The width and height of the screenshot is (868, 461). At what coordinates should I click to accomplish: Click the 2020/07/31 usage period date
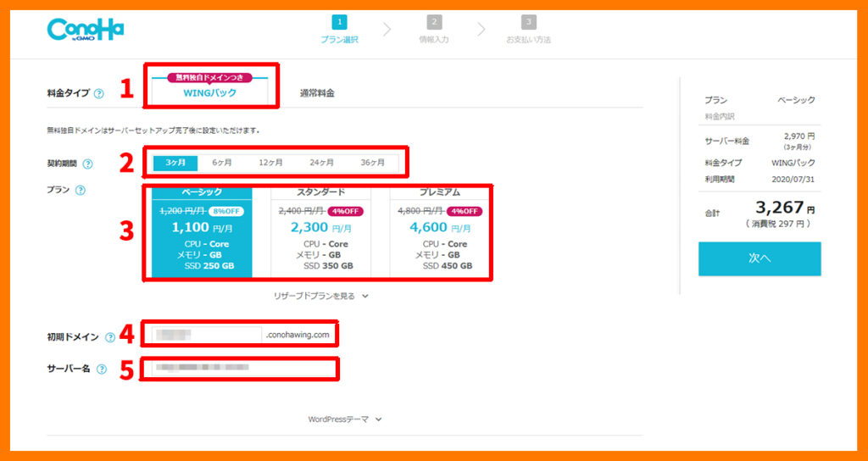click(793, 180)
